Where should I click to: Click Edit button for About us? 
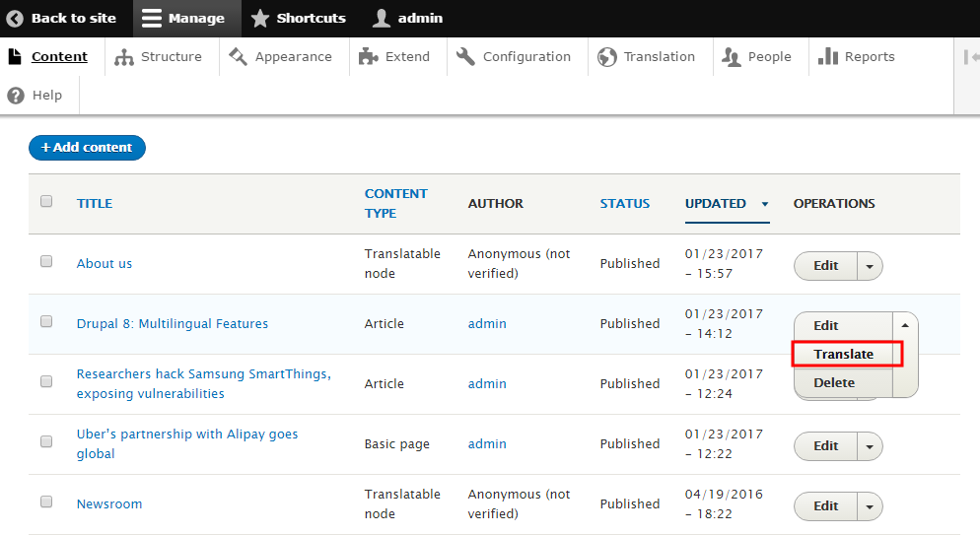pos(825,266)
